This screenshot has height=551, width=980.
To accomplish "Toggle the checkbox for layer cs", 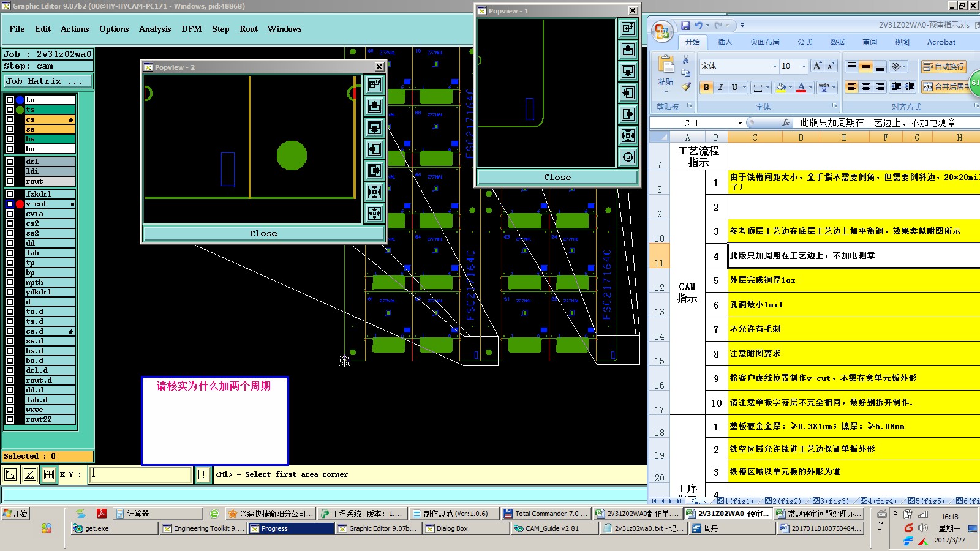I will pyautogui.click(x=10, y=119).
